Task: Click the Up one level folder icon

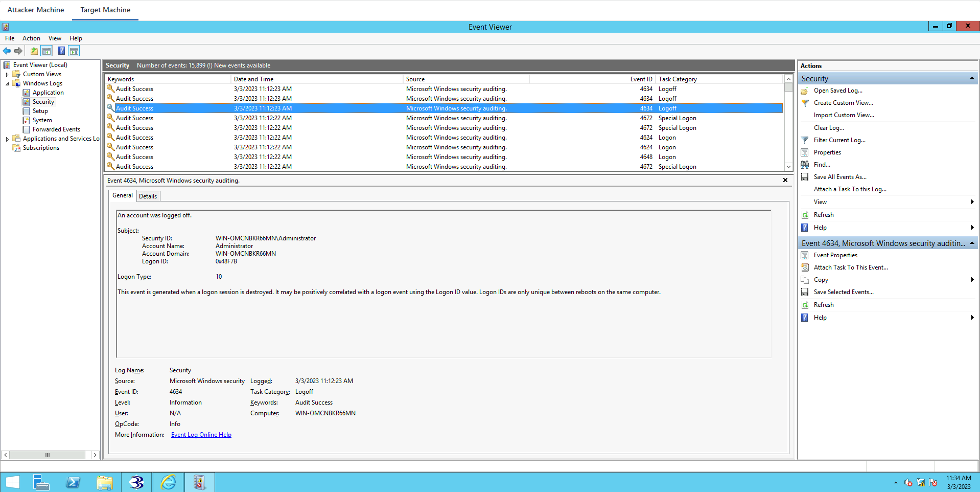Action: [34, 51]
